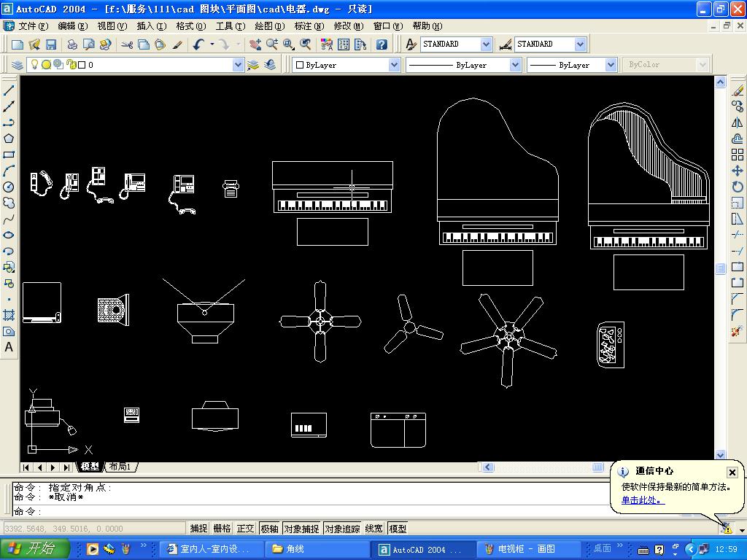Switch to the 布局1 layout tab
This screenshot has width=747, height=560.
coord(120,467)
